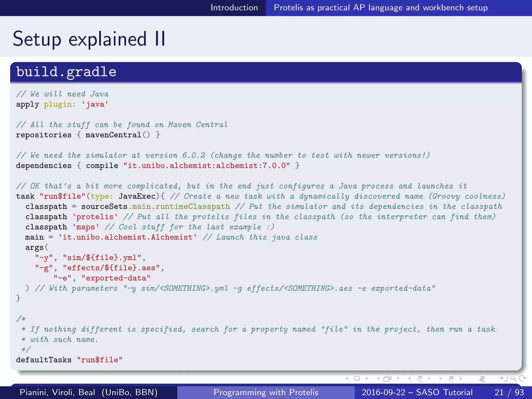532x399 pixels.
Task: Click authors 'Pianini, Viroli, Beal' footer
Action: (89, 392)
